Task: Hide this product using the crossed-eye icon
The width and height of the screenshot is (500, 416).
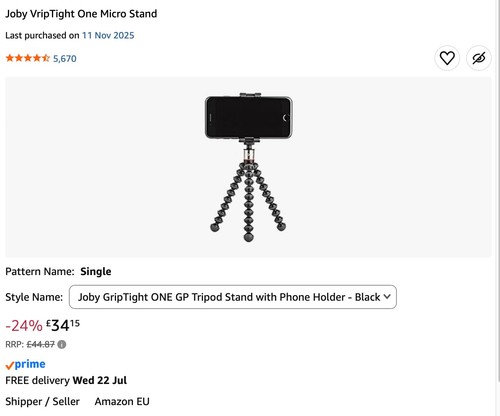Action: [x=479, y=58]
